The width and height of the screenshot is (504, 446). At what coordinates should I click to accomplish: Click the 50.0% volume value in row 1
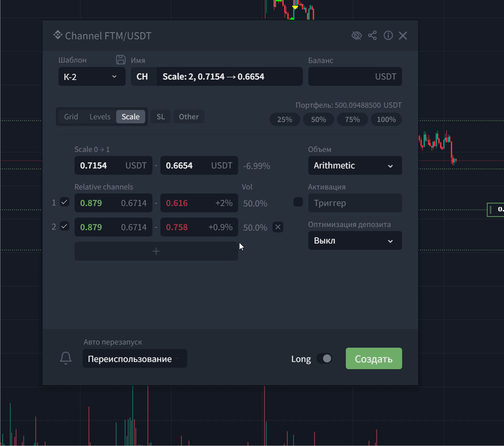click(x=255, y=203)
